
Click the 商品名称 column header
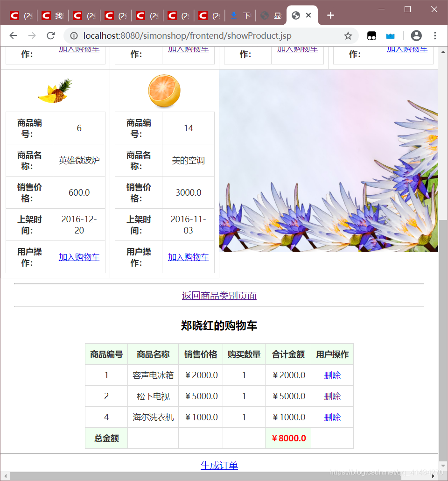(153, 354)
